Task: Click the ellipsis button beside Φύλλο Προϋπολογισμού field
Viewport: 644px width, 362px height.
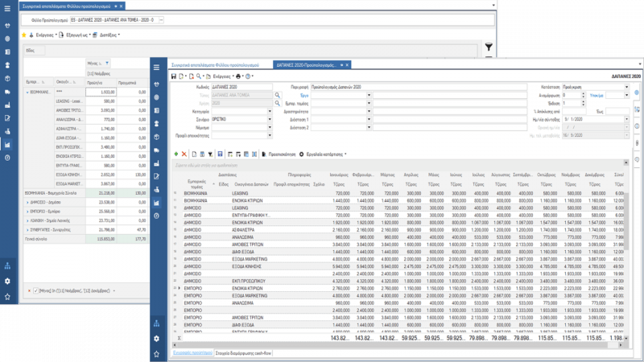Action: click(x=161, y=19)
